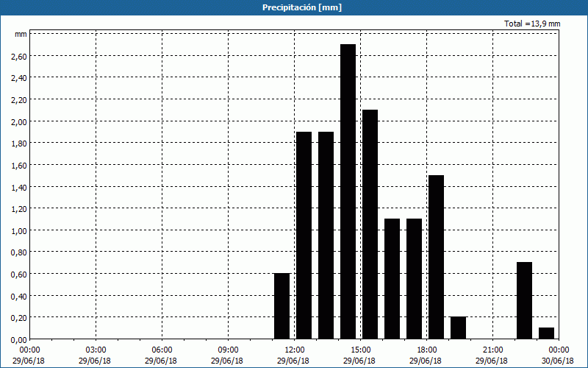Click the "1,60" y-axis value
This screenshot has height=368, width=588.
click(x=19, y=165)
